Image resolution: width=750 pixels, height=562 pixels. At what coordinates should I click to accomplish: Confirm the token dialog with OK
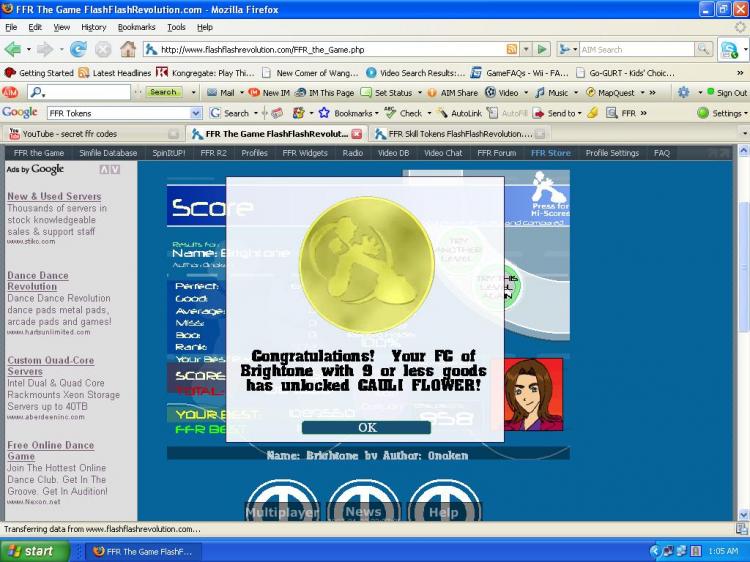(366, 428)
